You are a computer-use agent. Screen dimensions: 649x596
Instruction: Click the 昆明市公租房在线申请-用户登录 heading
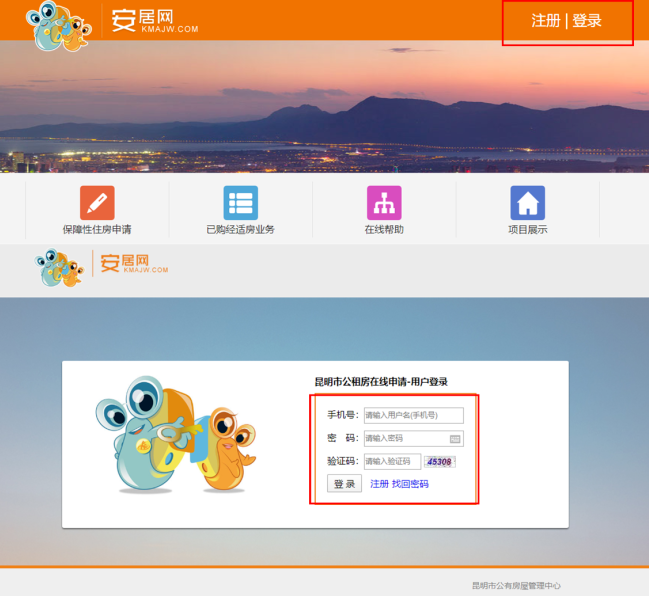381,382
